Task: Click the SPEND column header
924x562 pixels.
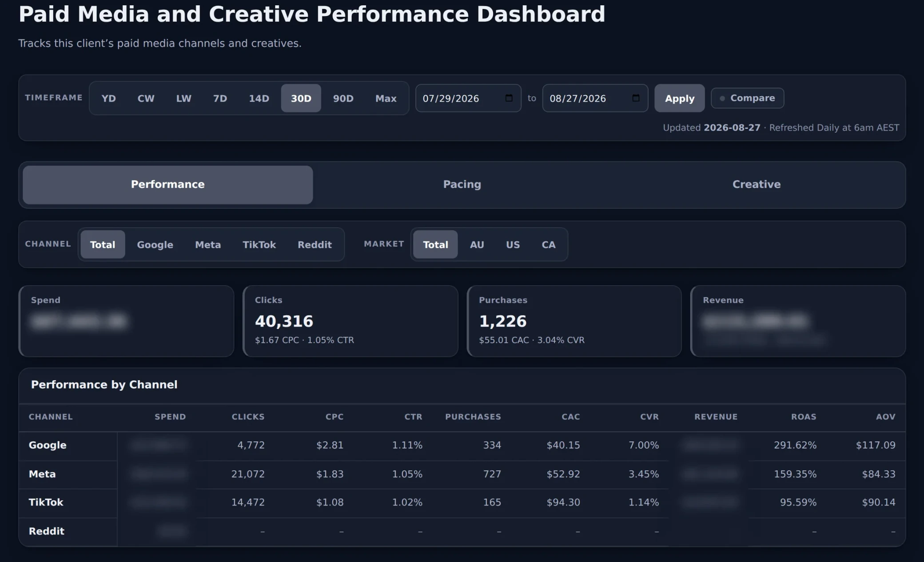Action: pos(170,417)
